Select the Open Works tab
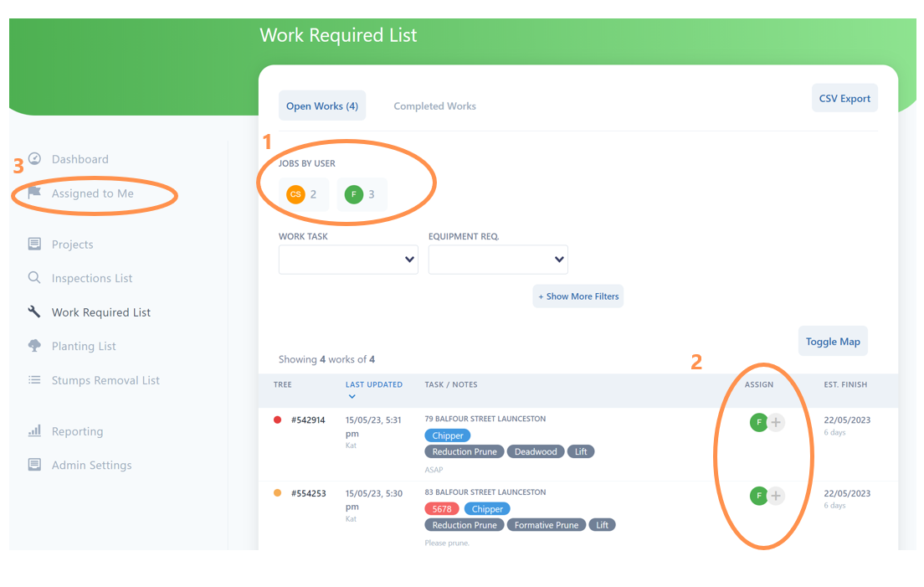 [x=322, y=105]
